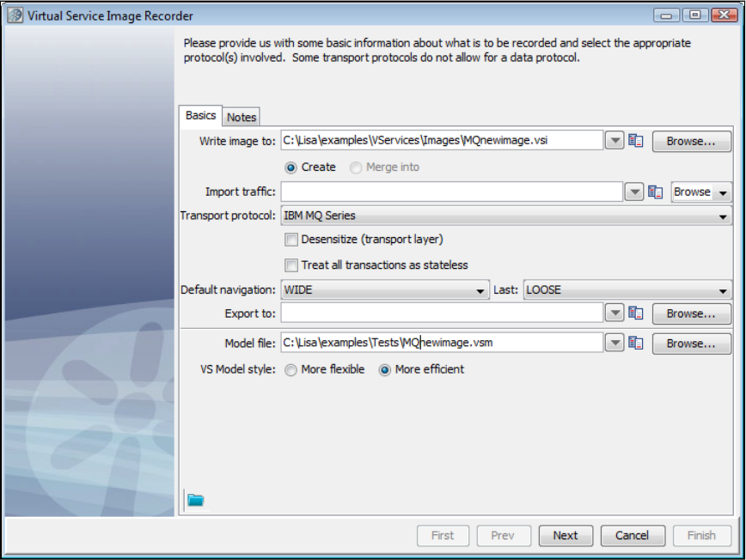Viewport: 746px width, 560px height.
Task: Choose More flexible VS Model style
Action: 290,370
